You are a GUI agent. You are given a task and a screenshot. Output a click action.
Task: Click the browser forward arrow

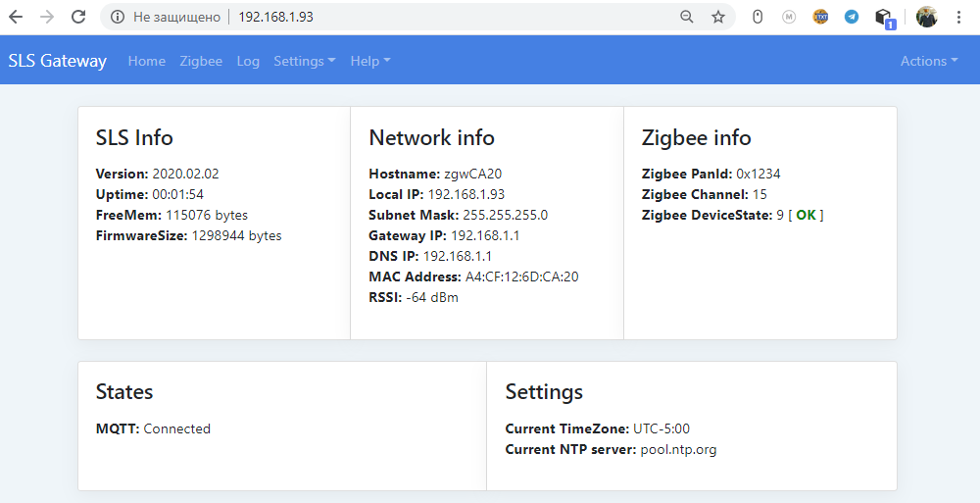point(47,17)
